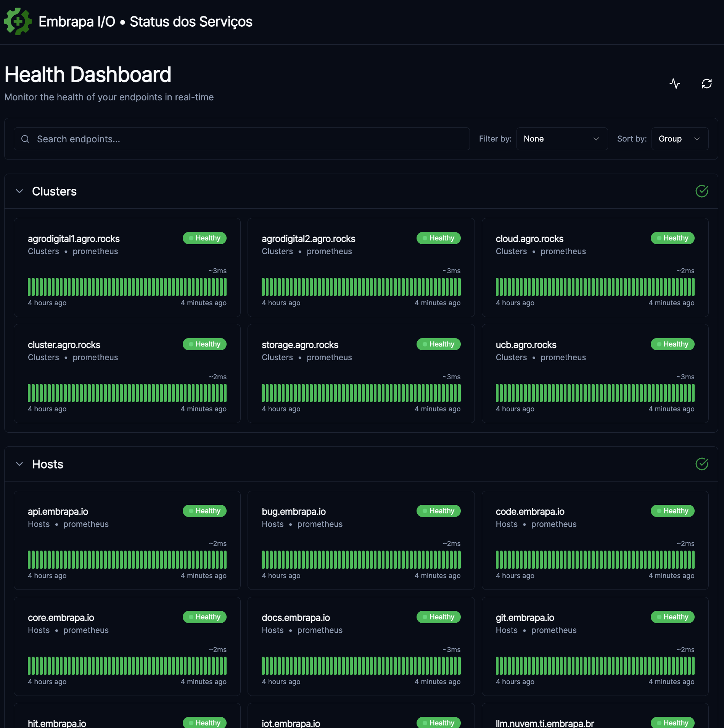Click the status bar chart for agrodigital1.agro.rocks
This screenshot has width=724, height=728.
point(127,287)
